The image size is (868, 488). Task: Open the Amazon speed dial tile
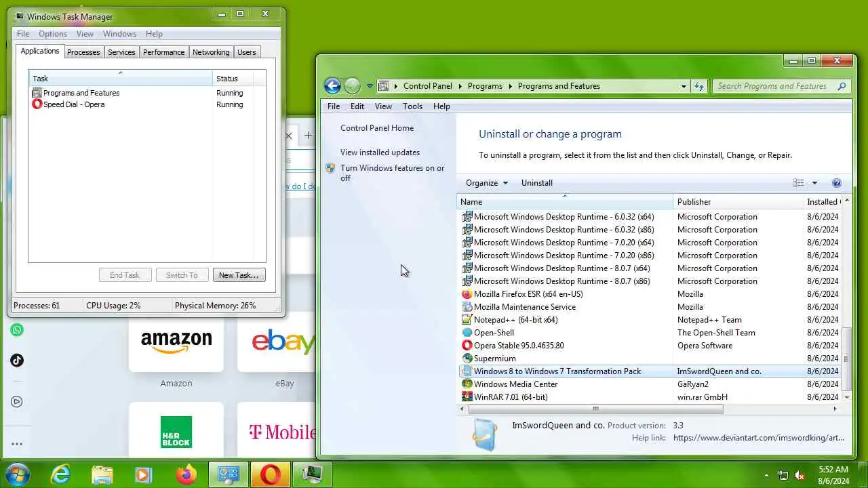[x=176, y=344]
